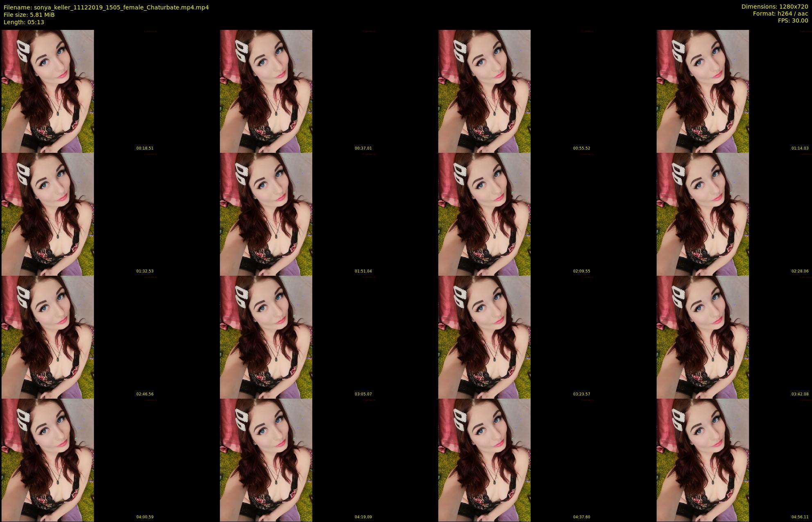Click the Length 05:13 text
Image resolution: width=812 pixels, height=522 pixels.
click(24, 22)
